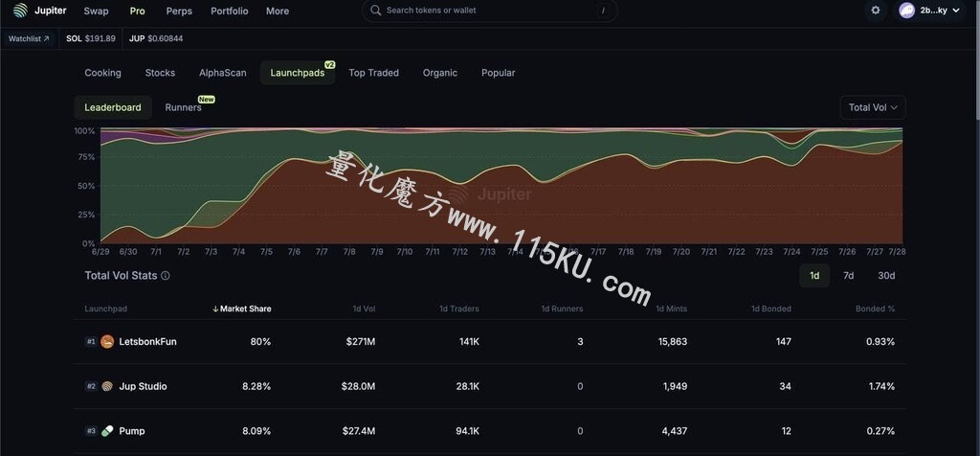
Task: Click the 7/25 date on chart axis
Action: [x=819, y=252]
